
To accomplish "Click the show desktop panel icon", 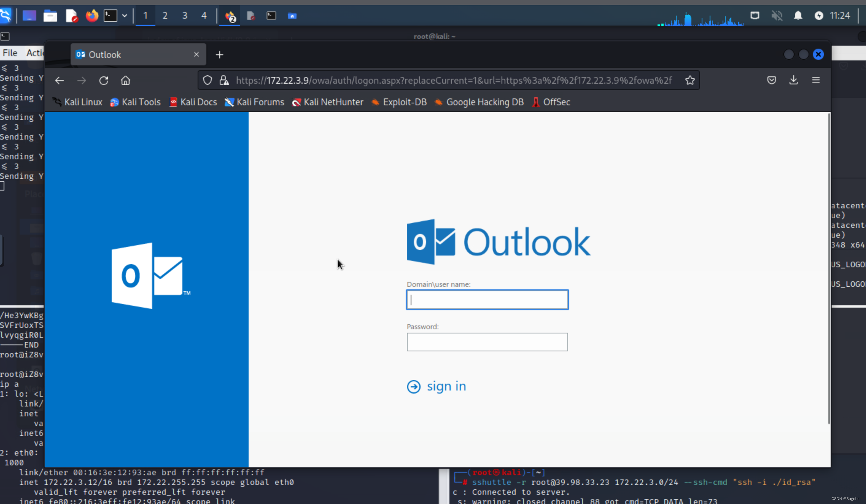I will coord(29,15).
